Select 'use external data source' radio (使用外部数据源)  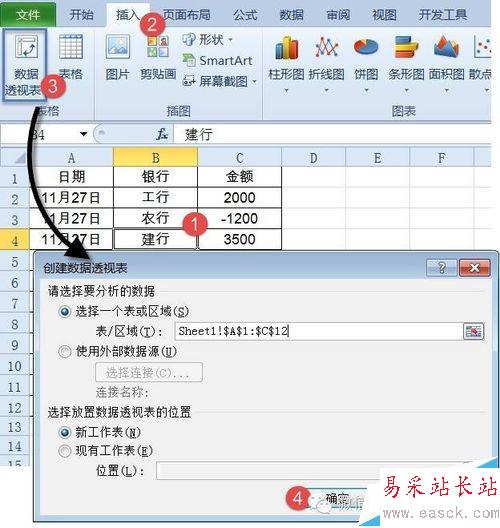64,352
